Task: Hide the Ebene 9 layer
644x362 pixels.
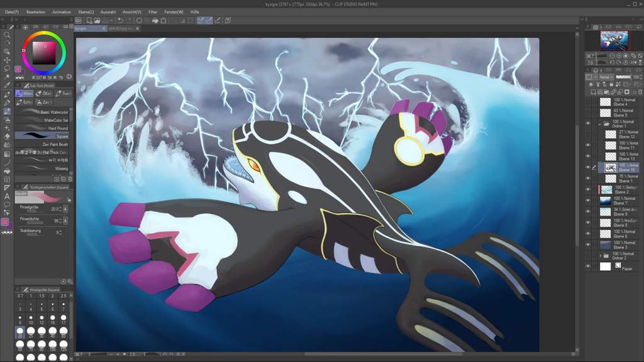Action: (588, 211)
